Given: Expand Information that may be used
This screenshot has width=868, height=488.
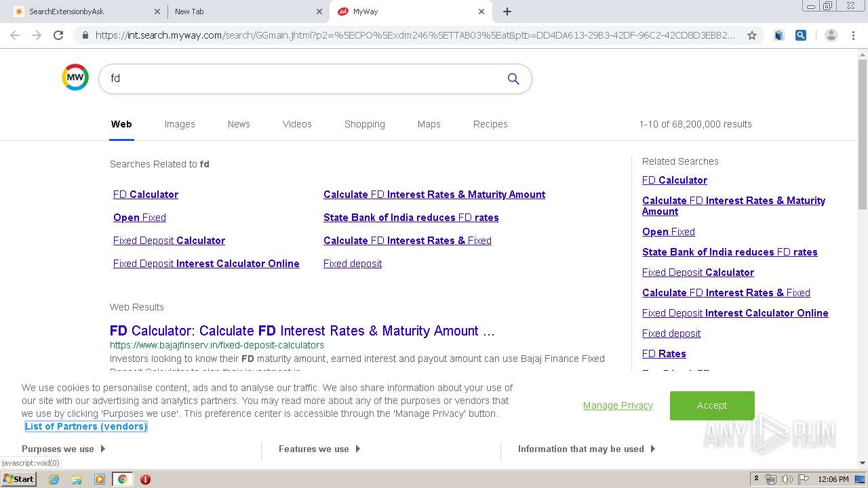Looking at the screenshot, I should coord(587,449).
